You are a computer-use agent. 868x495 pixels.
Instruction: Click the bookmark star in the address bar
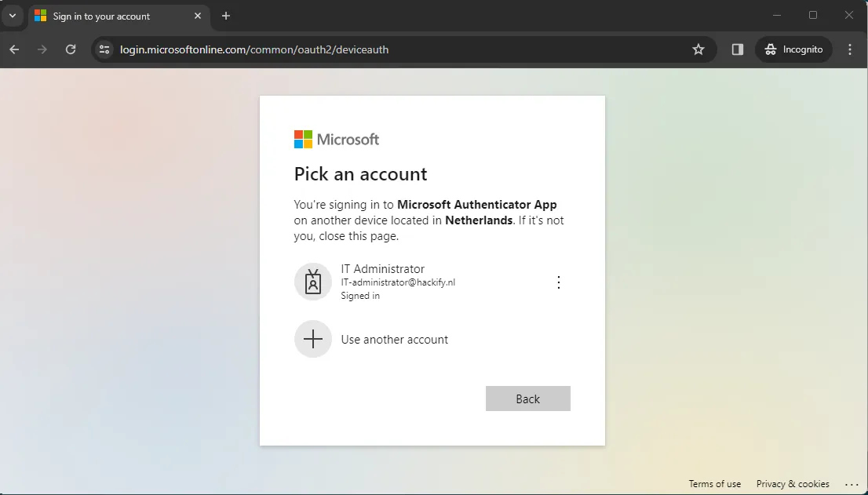coord(698,49)
